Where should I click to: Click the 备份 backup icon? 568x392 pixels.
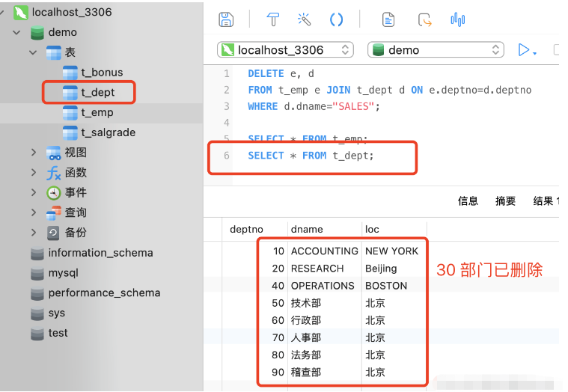(53, 233)
